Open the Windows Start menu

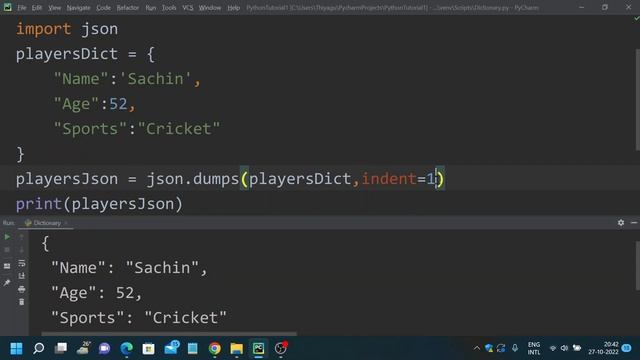pyautogui.click(x=16, y=349)
